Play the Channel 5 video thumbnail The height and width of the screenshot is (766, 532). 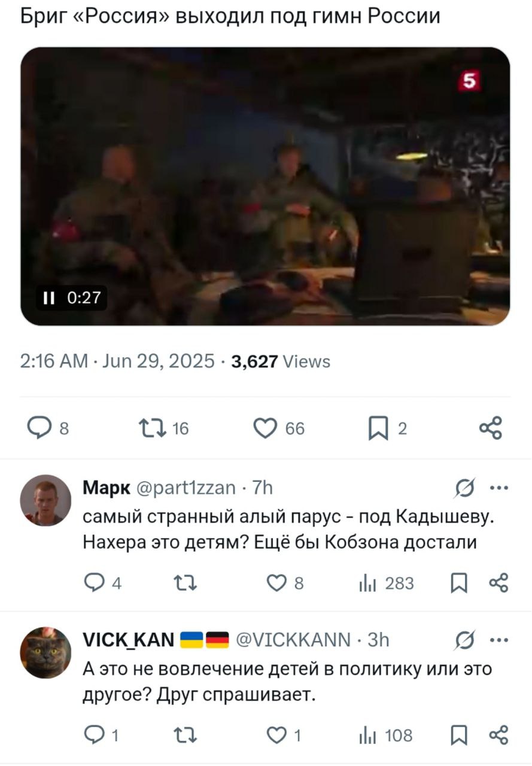click(x=266, y=186)
